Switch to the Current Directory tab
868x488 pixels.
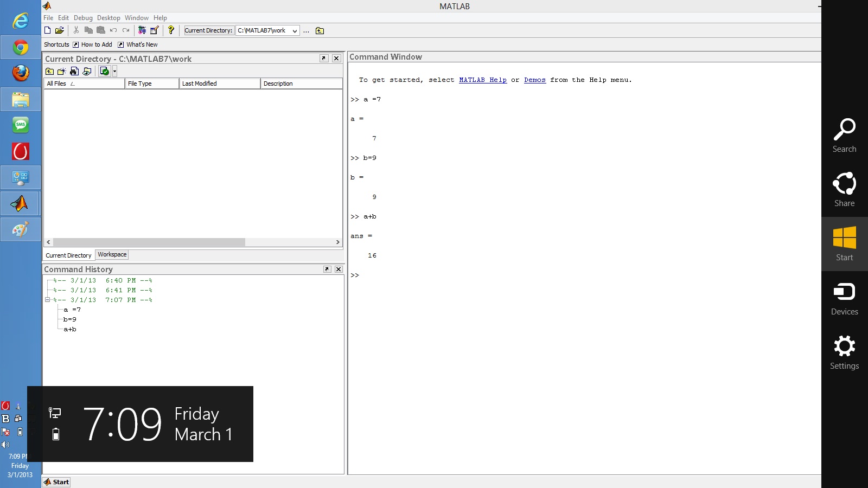click(x=68, y=255)
